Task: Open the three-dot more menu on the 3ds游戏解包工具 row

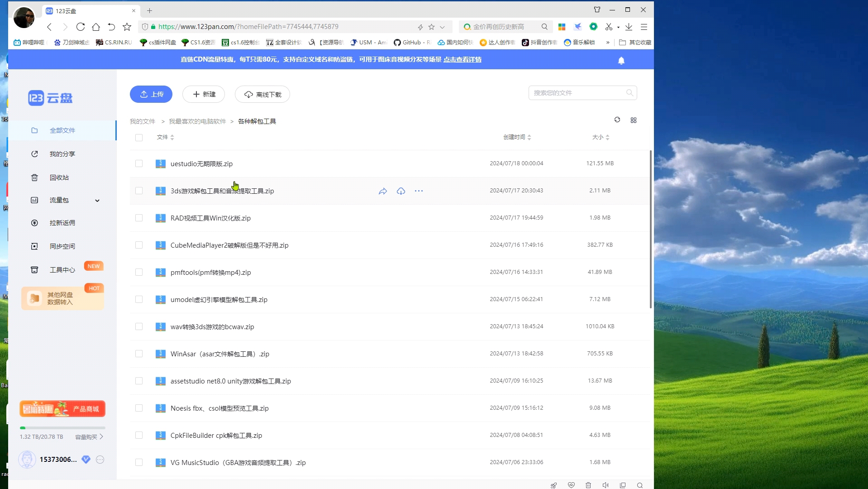Action: (419, 191)
